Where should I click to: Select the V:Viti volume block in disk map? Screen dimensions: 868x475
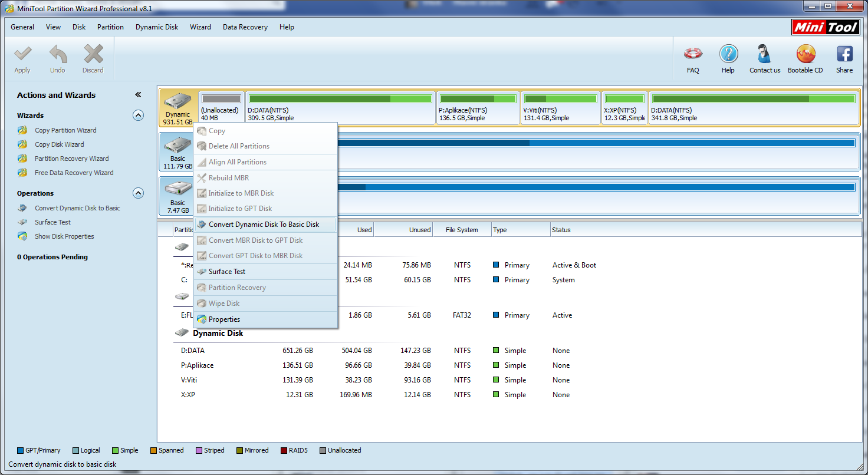click(x=561, y=107)
